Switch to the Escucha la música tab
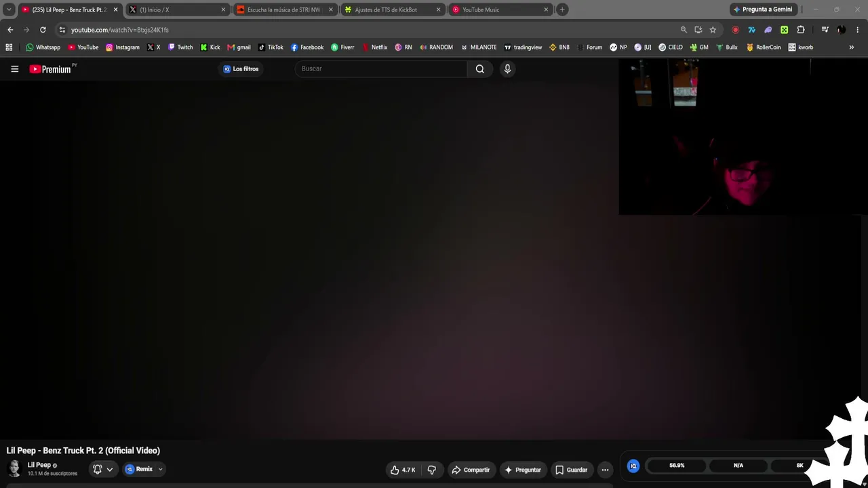The height and width of the screenshot is (488, 868). tap(285, 9)
